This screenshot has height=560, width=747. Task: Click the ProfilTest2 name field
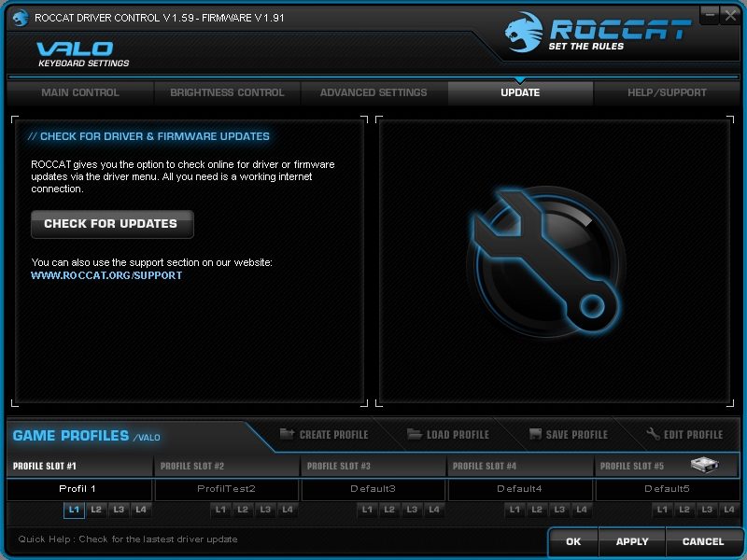pos(227,489)
